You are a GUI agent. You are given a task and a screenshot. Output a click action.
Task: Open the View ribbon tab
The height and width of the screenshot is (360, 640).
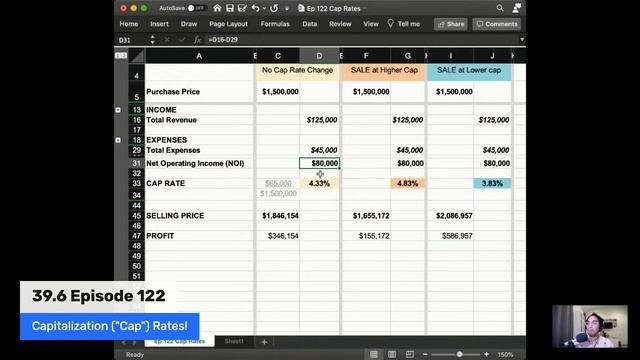pos(371,24)
